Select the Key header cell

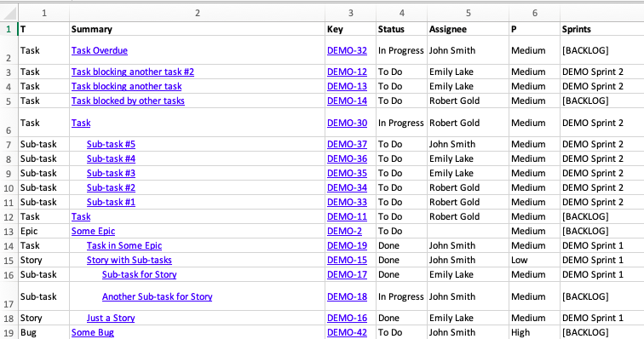[x=350, y=29]
